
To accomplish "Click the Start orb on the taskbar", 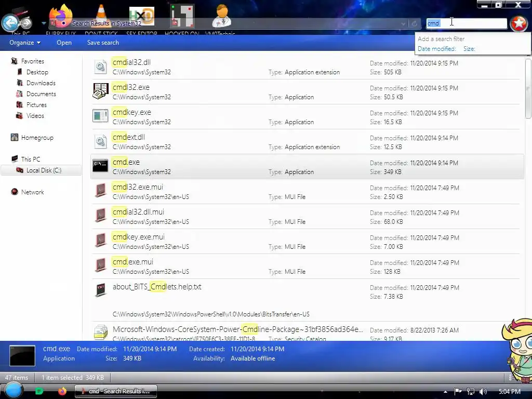I will click(x=14, y=391).
